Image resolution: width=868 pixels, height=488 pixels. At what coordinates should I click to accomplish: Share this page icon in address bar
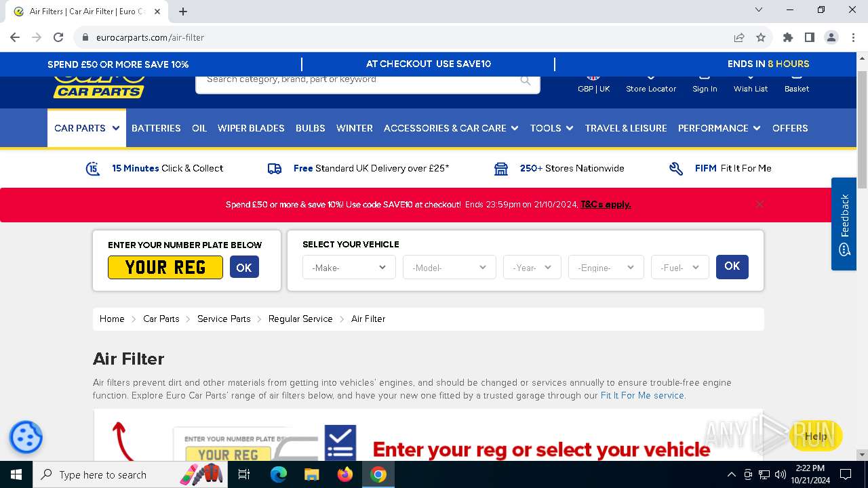(739, 37)
